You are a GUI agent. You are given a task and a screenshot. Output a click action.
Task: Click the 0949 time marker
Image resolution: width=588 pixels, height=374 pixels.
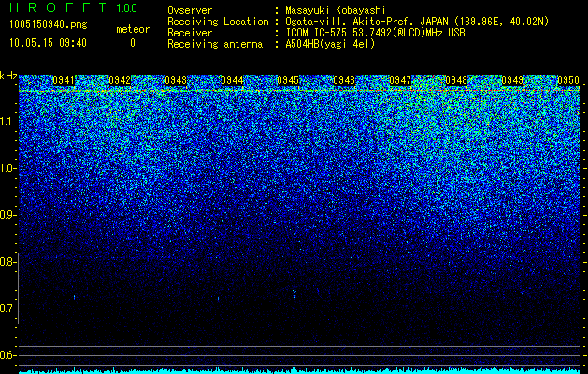512,80
